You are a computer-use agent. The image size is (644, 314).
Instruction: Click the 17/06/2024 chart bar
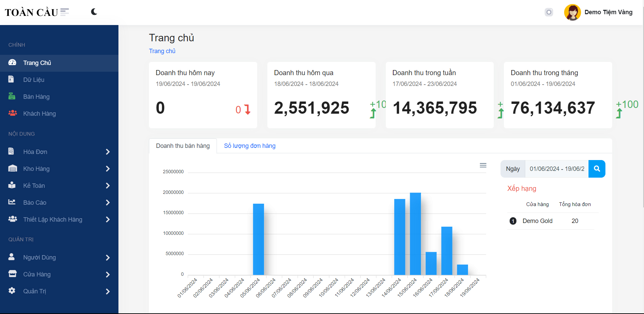coord(447,251)
